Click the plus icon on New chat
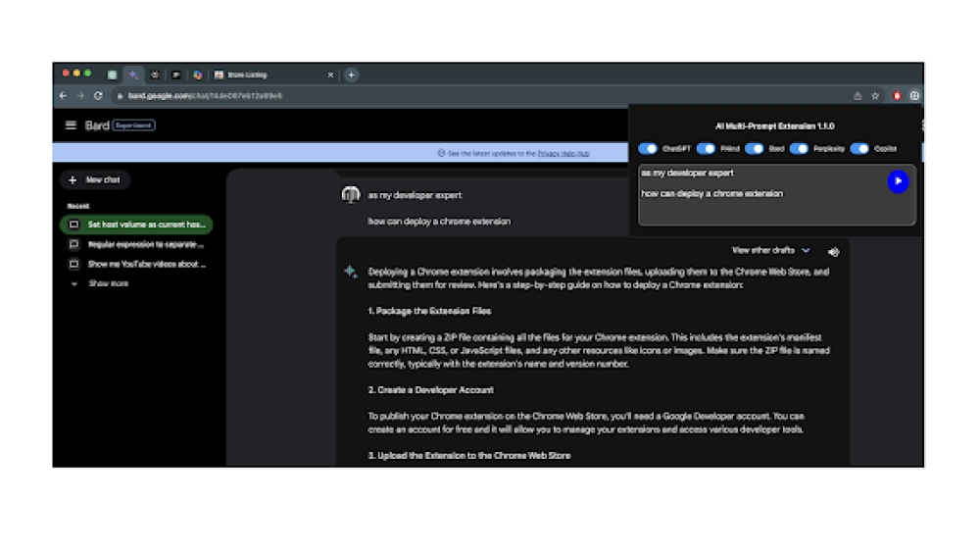 [x=73, y=180]
